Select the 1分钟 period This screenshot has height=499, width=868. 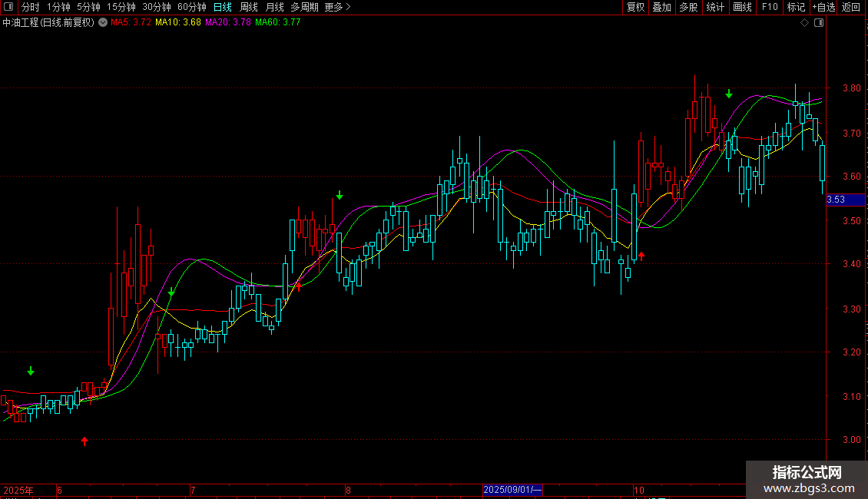coord(58,7)
